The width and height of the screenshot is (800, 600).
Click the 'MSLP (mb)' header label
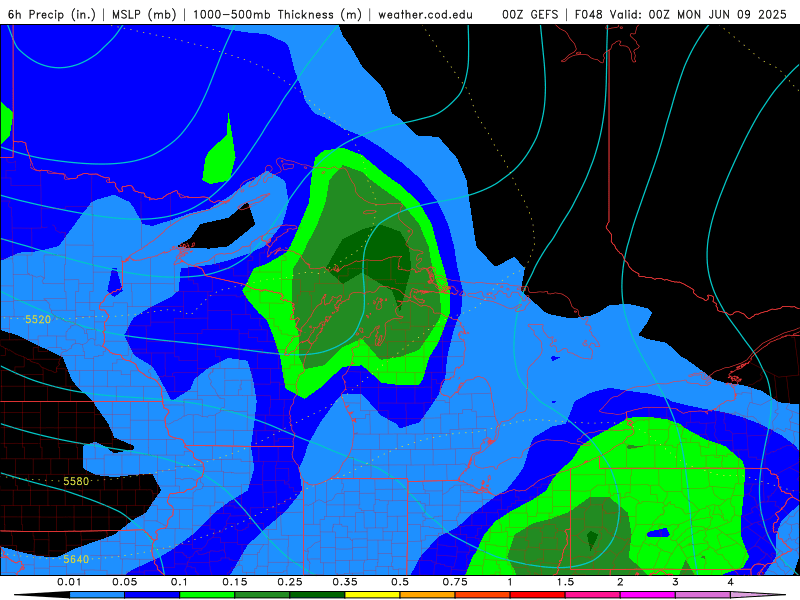click(144, 14)
